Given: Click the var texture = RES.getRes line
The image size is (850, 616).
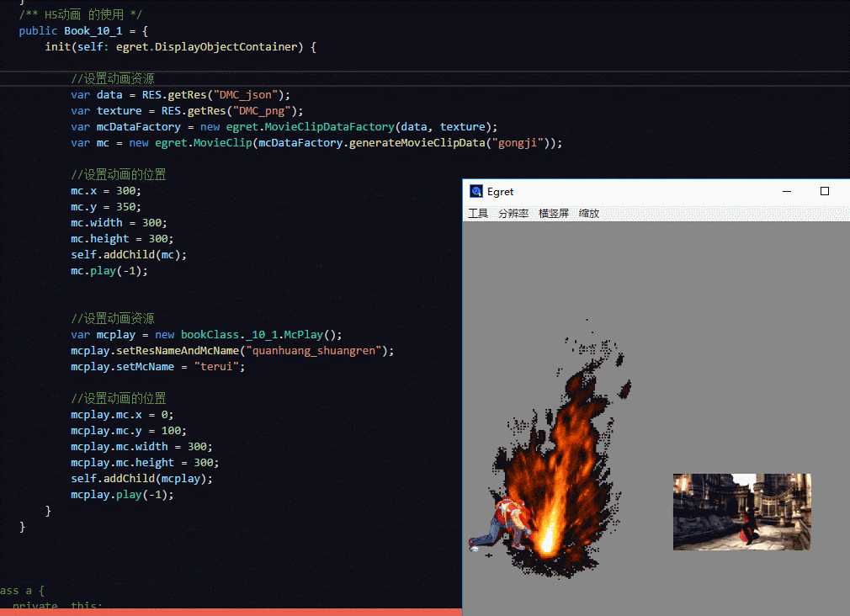Looking at the screenshot, I should coord(187,110).
